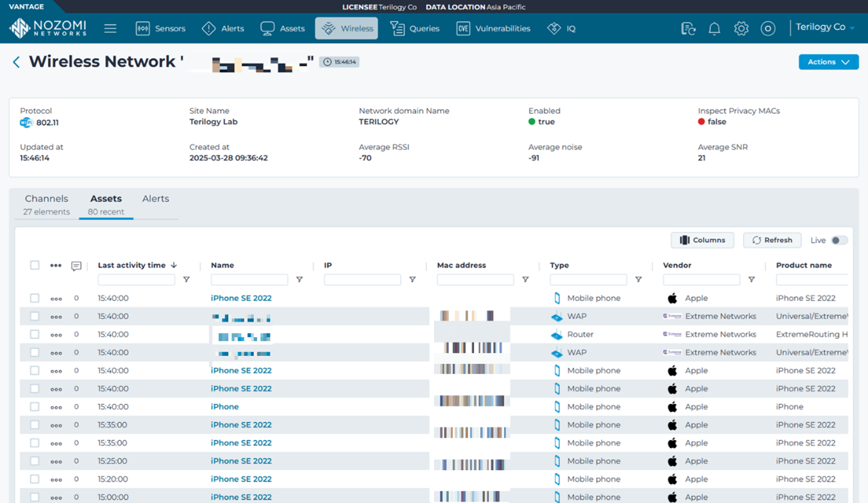Click the sort arrow on Last activity time
The height and width of the screenshot is (503, 868).
tap(174, 266)
